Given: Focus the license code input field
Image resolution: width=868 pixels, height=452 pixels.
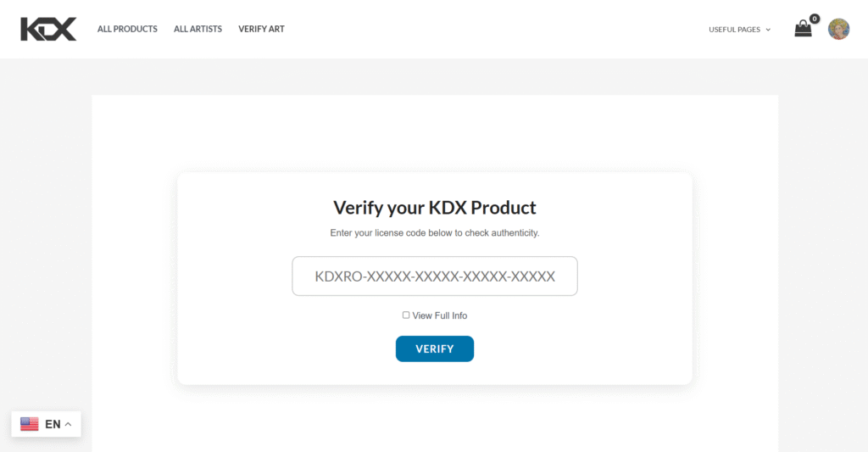Looking at the screenshot, I should click(x=435, y=276).
